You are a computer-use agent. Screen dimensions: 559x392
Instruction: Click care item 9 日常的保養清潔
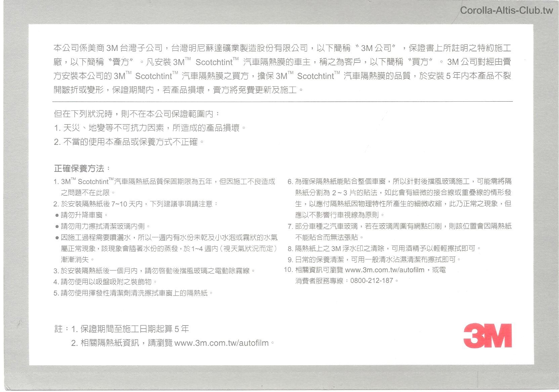tap(375, 259)
